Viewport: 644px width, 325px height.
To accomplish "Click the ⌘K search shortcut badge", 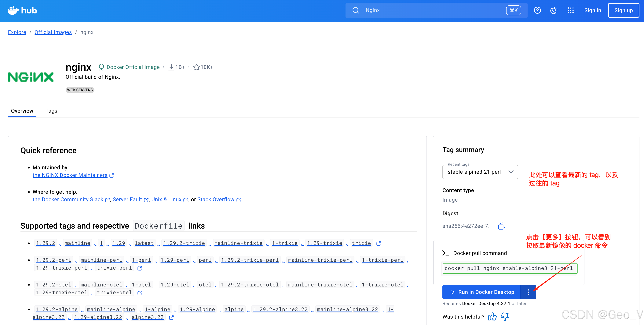I will [514, 10].
